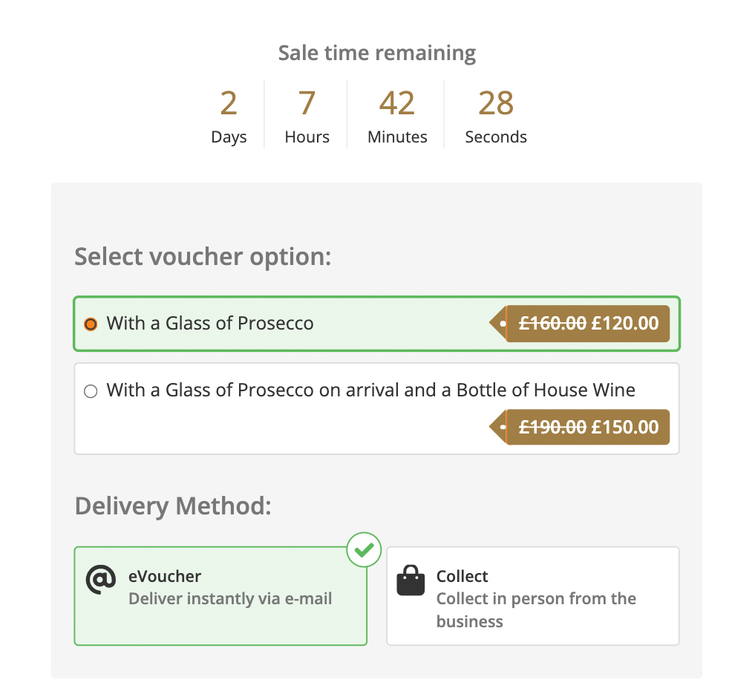Click the Minutes countdown value
The image size is (755, 700).
(x=397, y=103)
